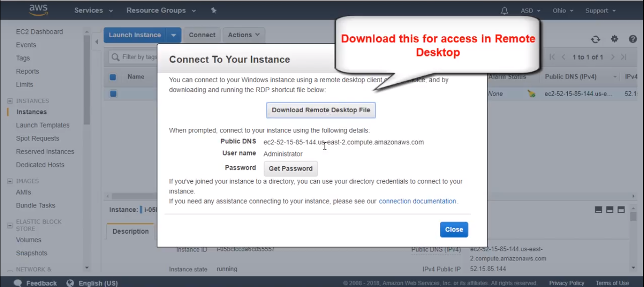Select the Administrator user name text
644x287 pixels.
tap(283, 154)
